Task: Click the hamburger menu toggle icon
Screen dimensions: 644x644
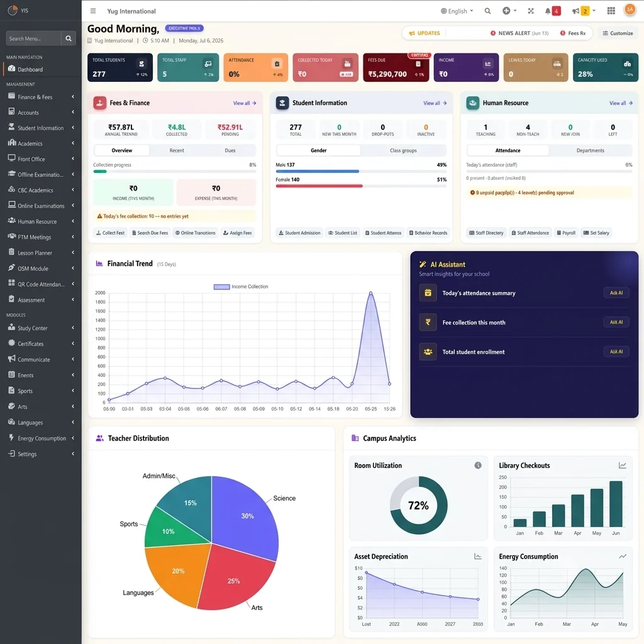Action: 93,11
